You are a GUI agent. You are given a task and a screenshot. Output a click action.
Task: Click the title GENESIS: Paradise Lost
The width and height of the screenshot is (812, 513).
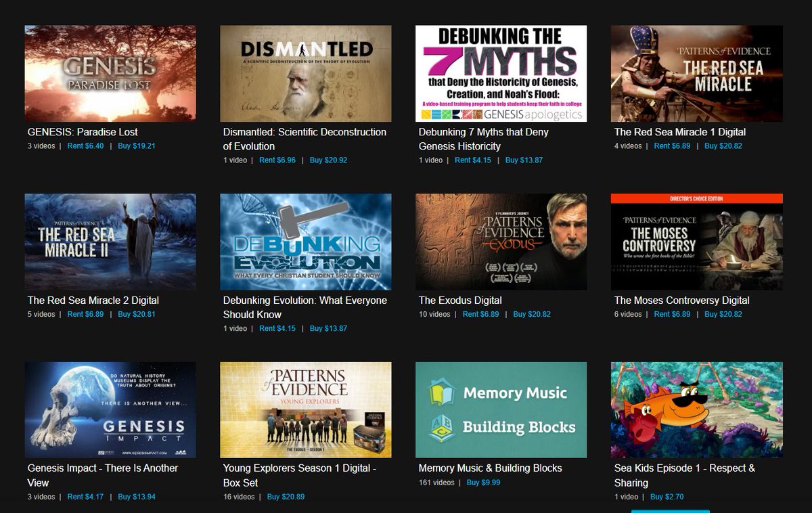[x=83, y=132]
